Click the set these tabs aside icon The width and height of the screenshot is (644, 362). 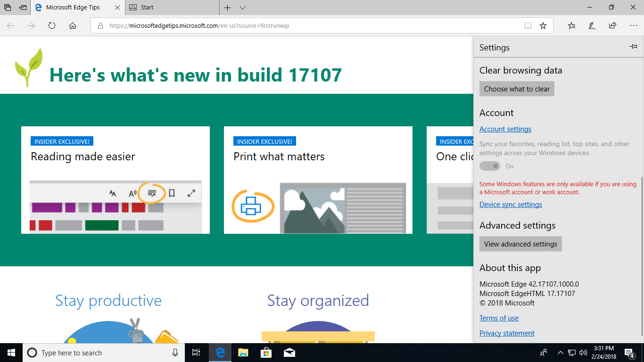23,8
